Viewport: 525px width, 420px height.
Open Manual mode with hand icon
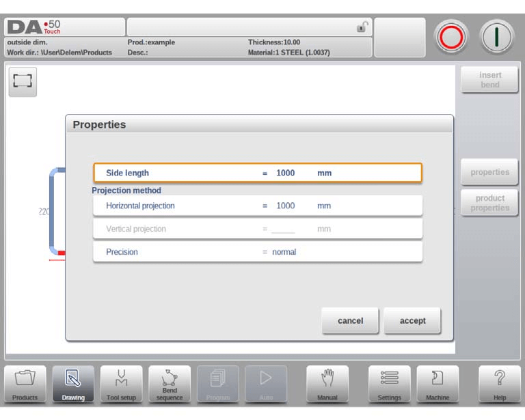(327, 384)
